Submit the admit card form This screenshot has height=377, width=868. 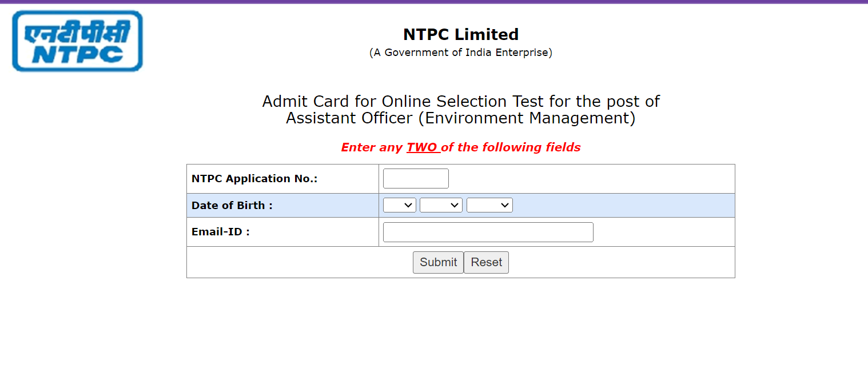pyautogui.click(x=438, y=262)
